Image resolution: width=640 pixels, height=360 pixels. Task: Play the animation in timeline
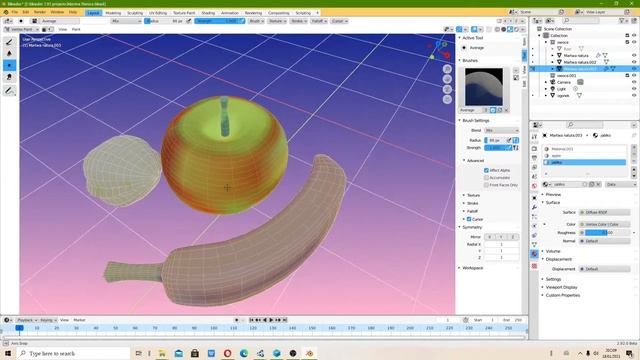[271, 320]
